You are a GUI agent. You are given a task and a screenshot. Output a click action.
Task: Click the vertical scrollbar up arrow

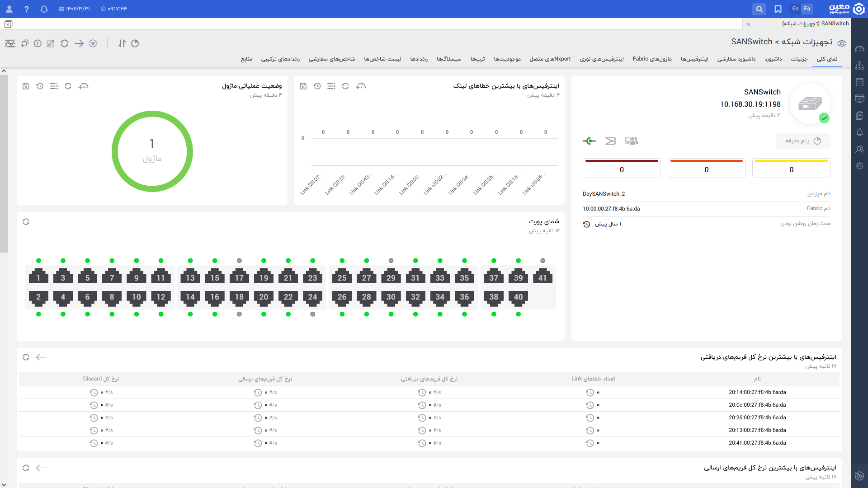click(x=4, y=71)
